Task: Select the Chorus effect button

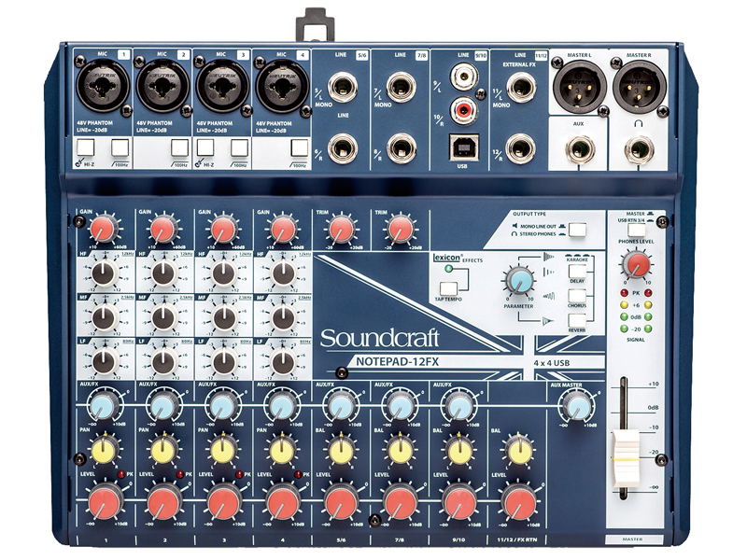Action: [577, 295]
